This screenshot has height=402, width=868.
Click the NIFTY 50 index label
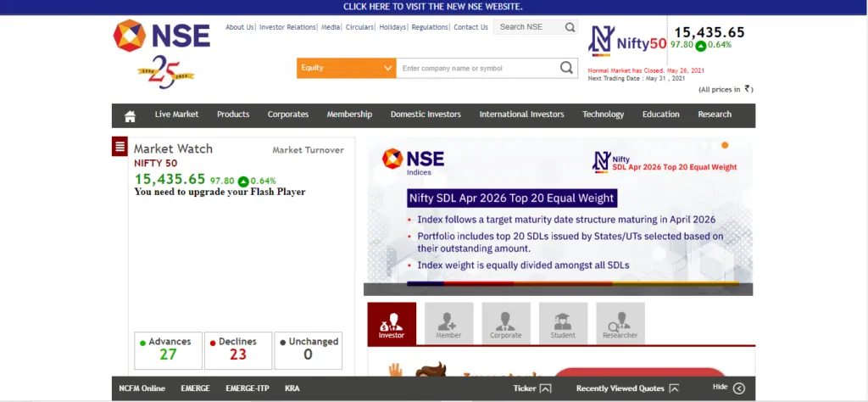(156, 164)
